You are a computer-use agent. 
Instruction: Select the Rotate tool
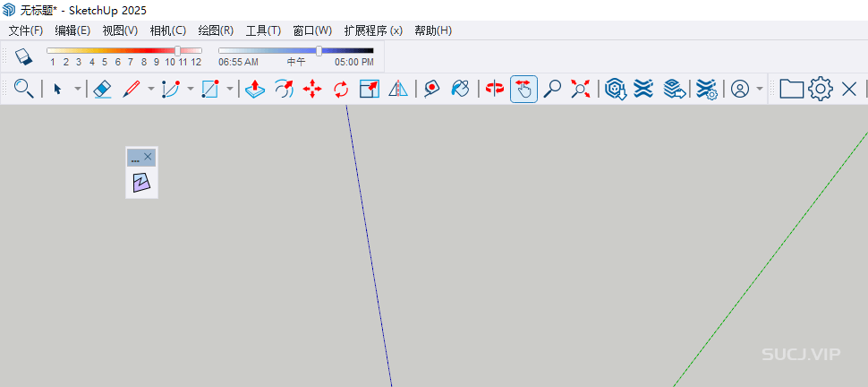tap(342, 89)
